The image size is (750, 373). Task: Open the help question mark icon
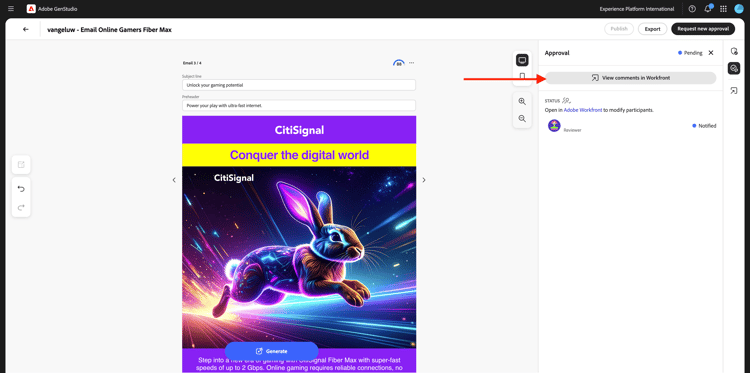(692, 9)
